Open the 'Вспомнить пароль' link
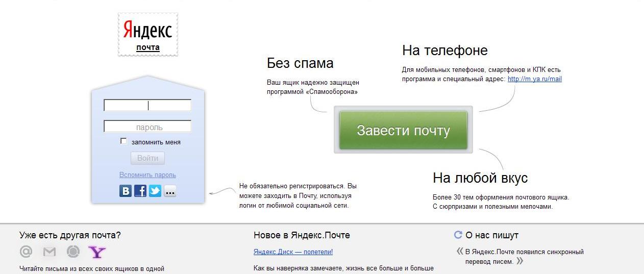The width and height of the screenshot is (644, 274). point(147,175)
